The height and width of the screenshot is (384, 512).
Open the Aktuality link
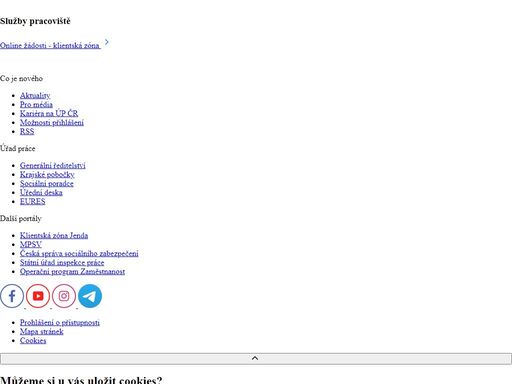click(x=35, y=96)
